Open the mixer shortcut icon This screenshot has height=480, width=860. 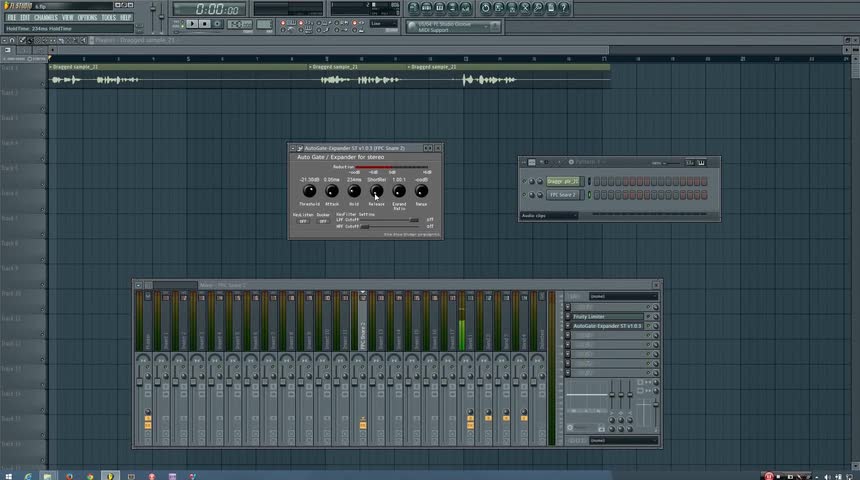pyautogui.click(x=466, y=8)
